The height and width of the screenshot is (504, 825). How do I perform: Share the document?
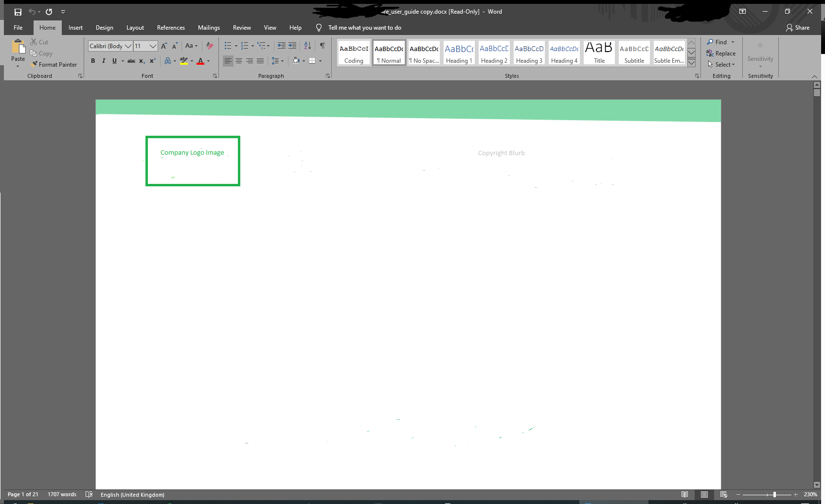pos(798,28)
